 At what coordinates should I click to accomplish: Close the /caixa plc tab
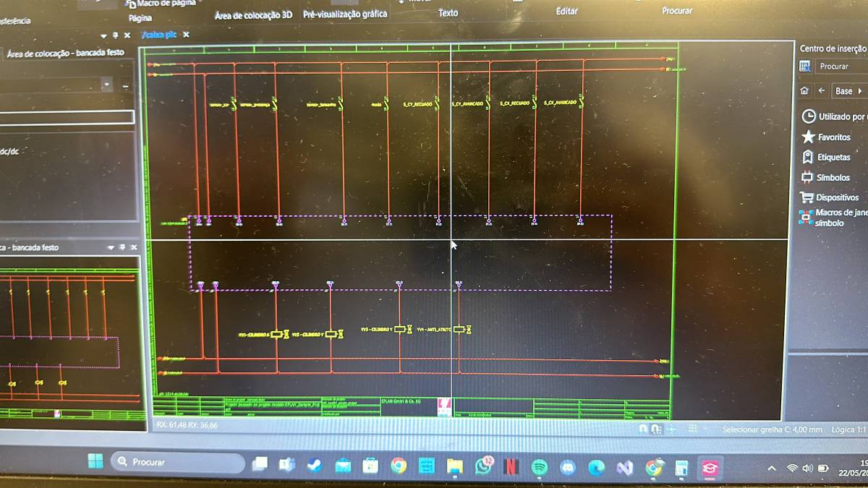(186, 35)
